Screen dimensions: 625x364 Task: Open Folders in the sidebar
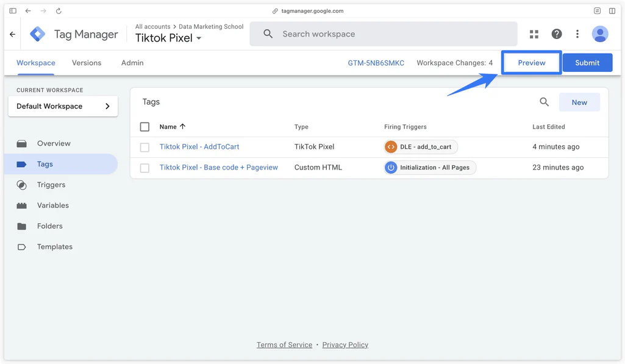pyautogui.click(x=50, y=226)
